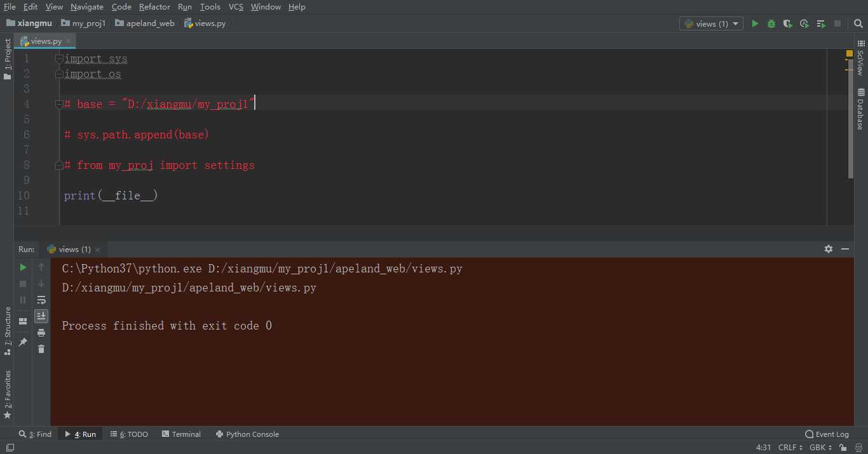Screen dimensions: 868x454
Task: Open the Refactor menu
Action: click(x=154, y=6)
